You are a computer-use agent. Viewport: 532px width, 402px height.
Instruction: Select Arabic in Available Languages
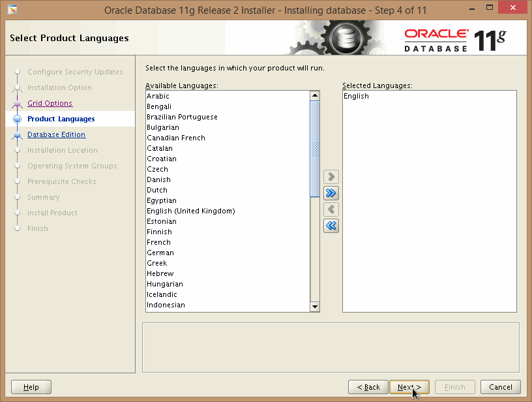point(158,96)
